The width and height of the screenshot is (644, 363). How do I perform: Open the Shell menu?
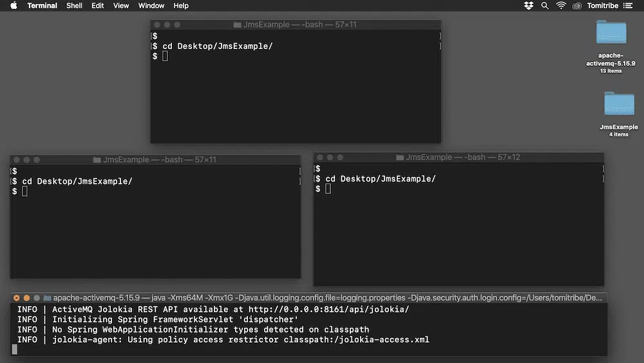[x=74, y=6]
